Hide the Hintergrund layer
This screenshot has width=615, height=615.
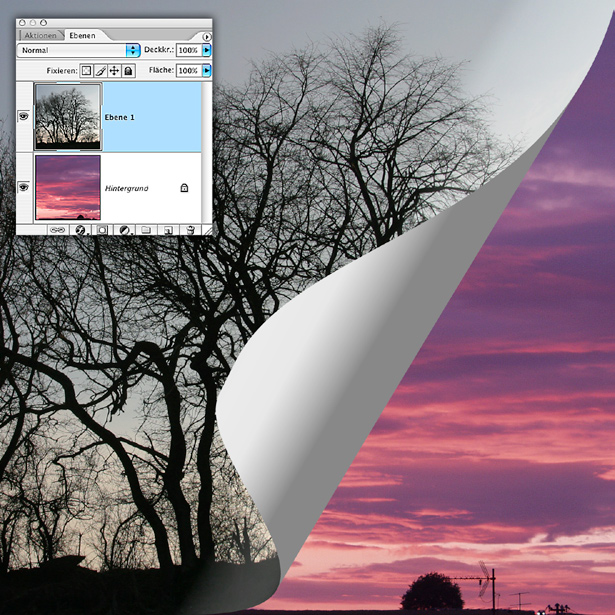coord(24,187)
